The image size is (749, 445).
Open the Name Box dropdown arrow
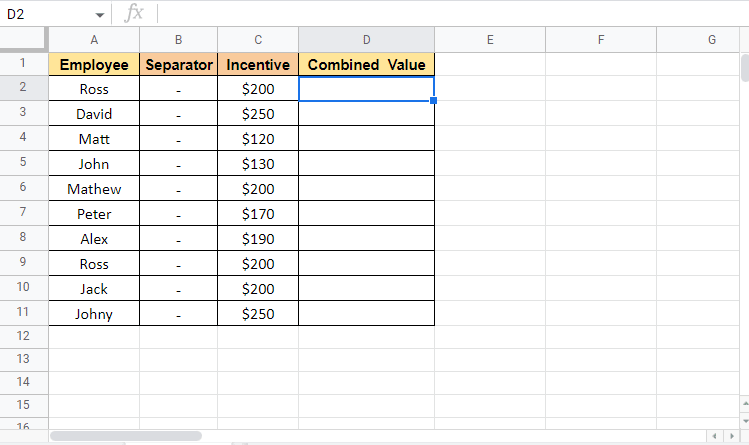pos(100,15)
